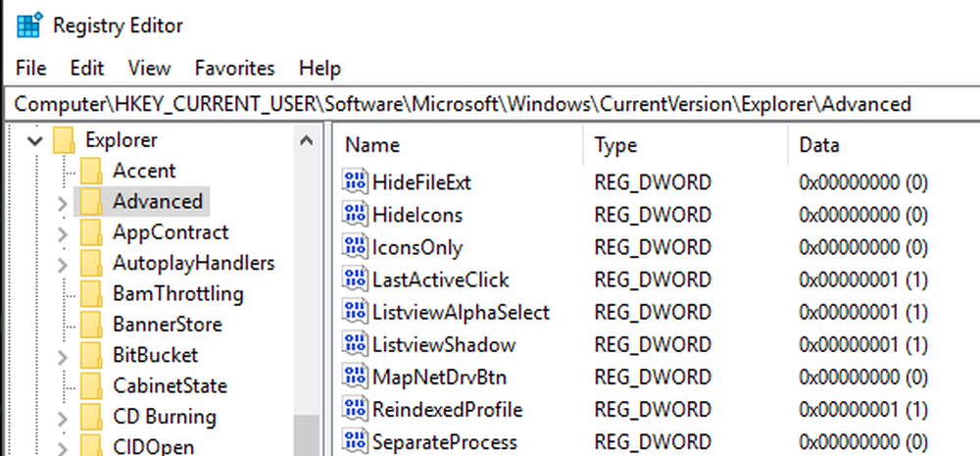This screenshot has width=980, height=456.
Task: Open the Favorites menu
Action: pyautogui.click(x=234, y=68)
